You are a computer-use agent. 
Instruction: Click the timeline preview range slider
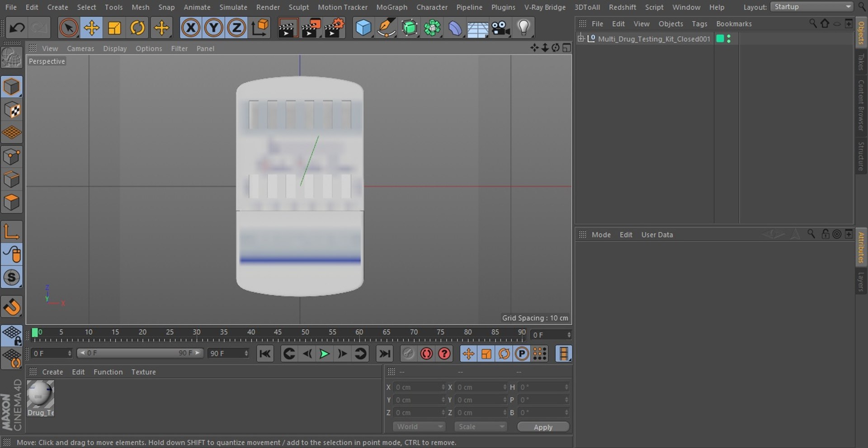pyautogui.click(x=140, y=353)
